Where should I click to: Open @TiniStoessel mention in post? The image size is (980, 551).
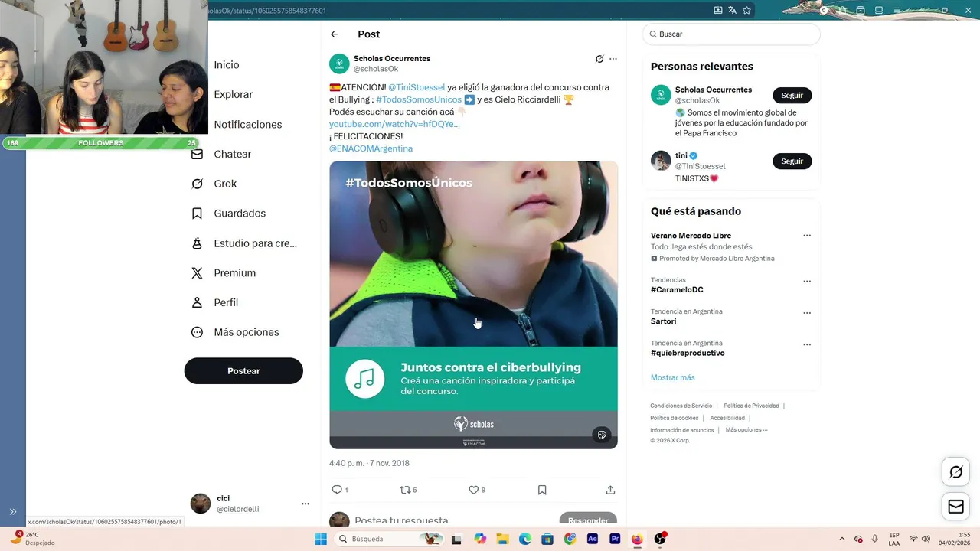(416, 87)
